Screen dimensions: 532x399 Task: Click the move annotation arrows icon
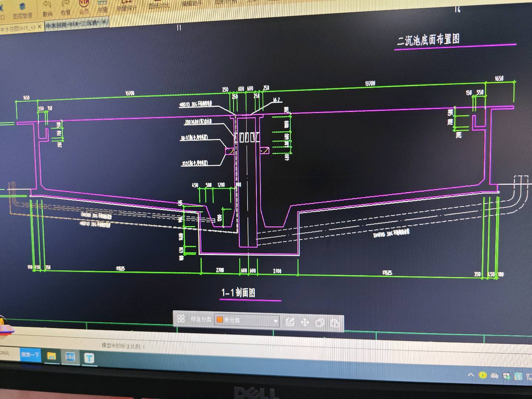point(305,323)
